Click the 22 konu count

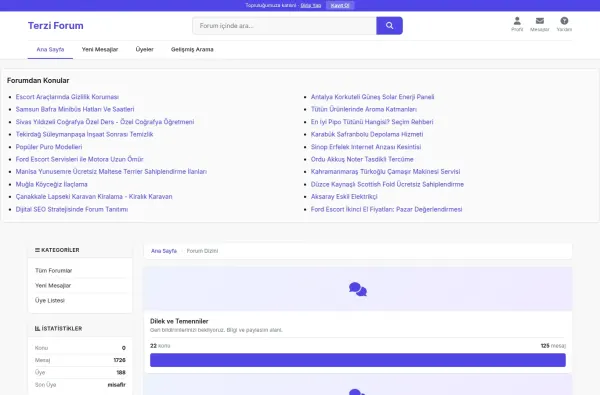(x=160, y=346)
